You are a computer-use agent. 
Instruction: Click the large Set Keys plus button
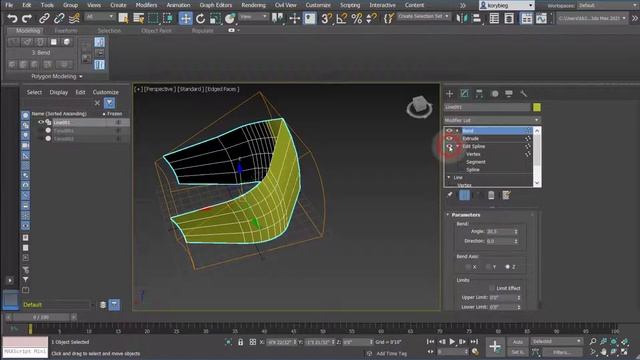click(495, 347)
